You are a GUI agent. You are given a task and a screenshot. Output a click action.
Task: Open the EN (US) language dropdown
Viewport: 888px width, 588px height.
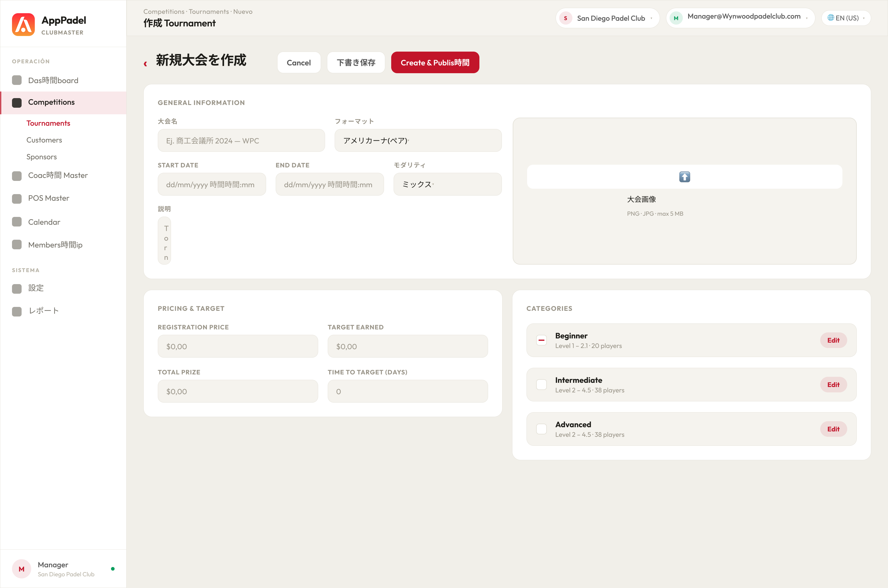click(846, 18)
